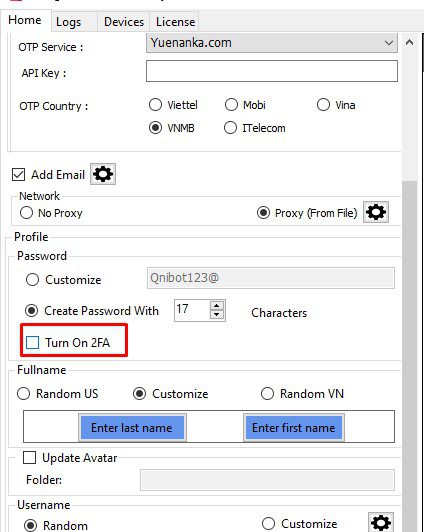This screenshot has height=532, width=424.
Task: Click the API Key input field
Action: [272, 71]
